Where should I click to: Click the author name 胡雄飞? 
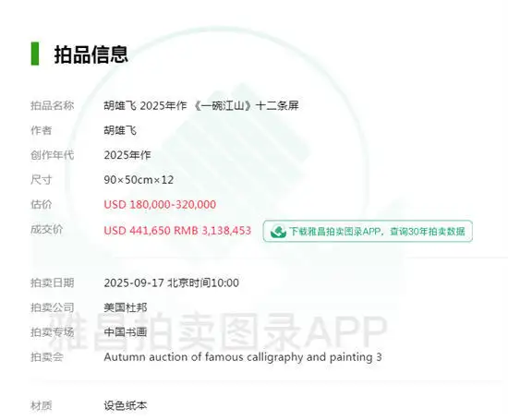120,130
